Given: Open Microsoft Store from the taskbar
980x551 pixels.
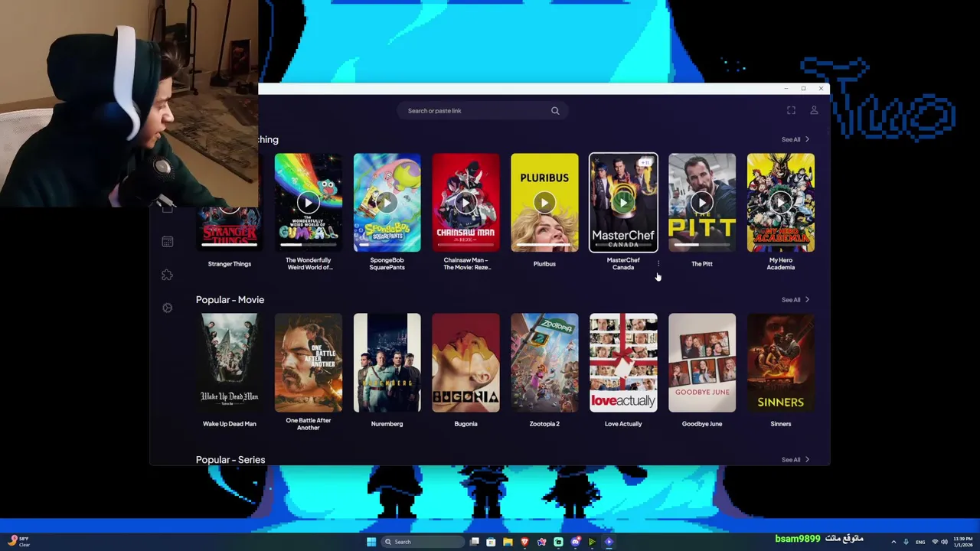Looking at the screenshot, I should click(491, 542).
